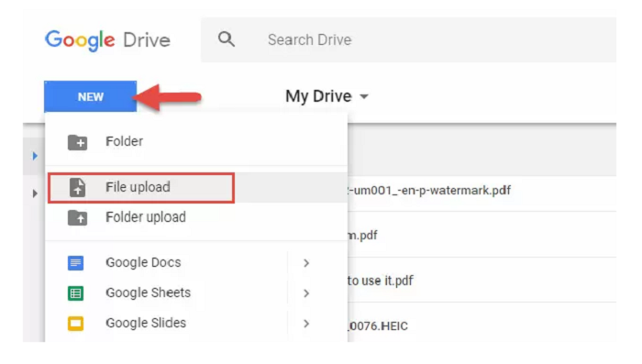Click the new Folder icon
This screenshot has width=642, height=364.
coord(77,142)
